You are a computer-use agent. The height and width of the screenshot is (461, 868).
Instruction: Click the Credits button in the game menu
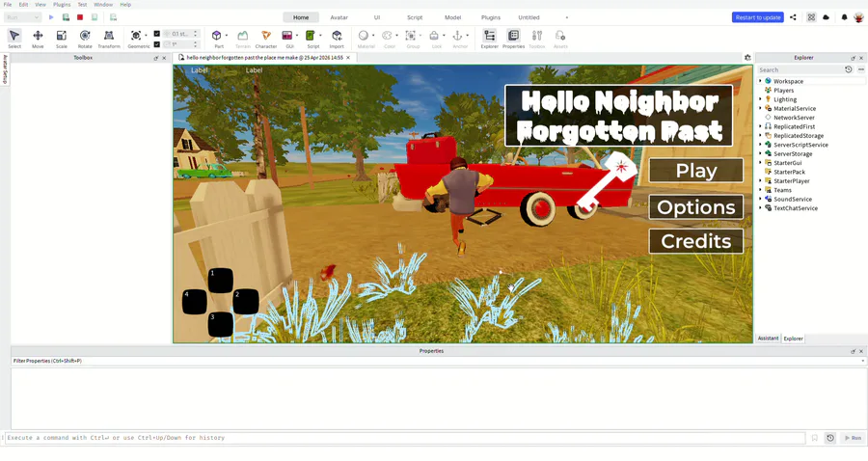695,241
